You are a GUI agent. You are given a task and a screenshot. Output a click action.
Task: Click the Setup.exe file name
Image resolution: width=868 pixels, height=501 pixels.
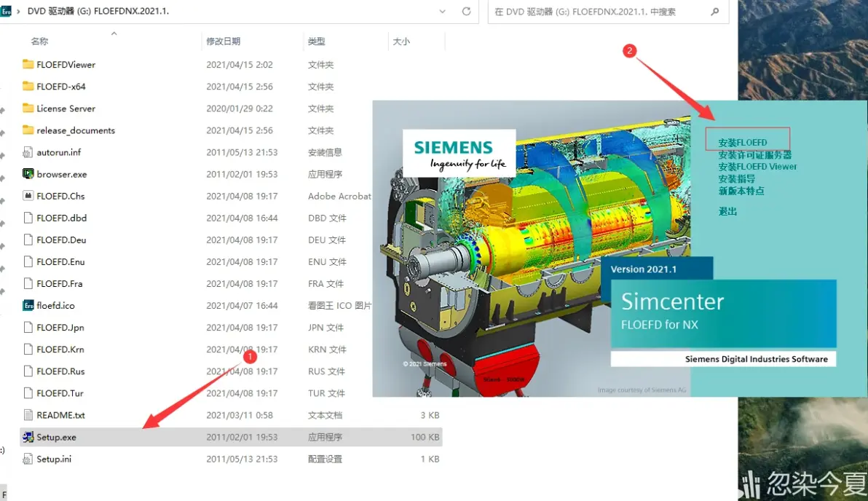click(x=57, y=438)
